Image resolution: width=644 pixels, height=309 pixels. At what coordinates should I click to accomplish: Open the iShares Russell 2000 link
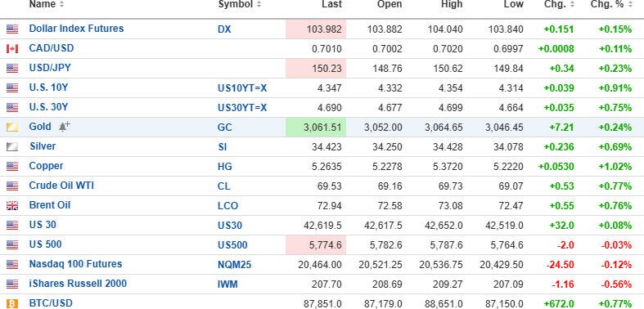pos(78,284)
